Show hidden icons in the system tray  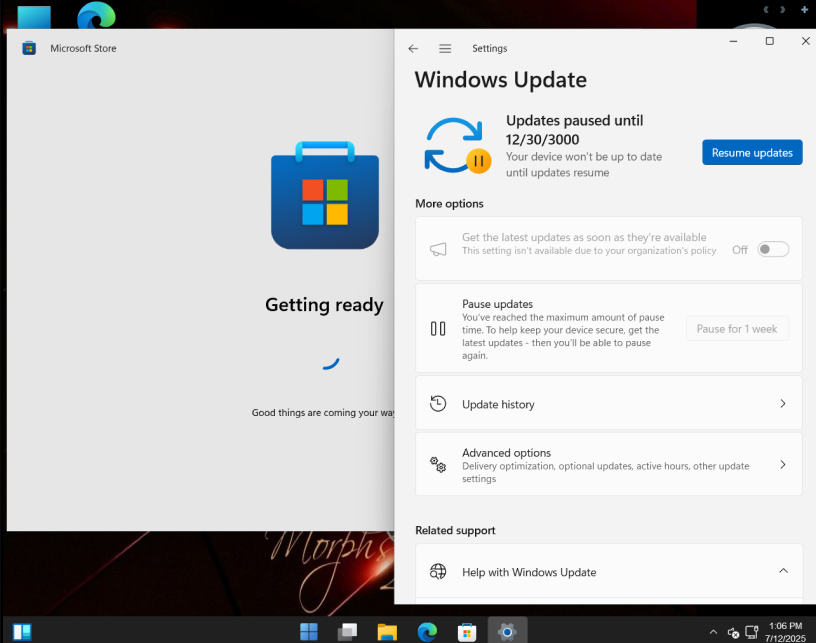click(x=713, y=632)
